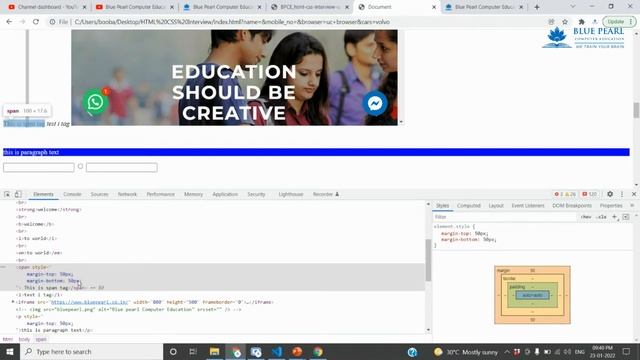
Task: Open File Explorer from the taskbar
Action: pyautogui.click(x=214, y=351)
